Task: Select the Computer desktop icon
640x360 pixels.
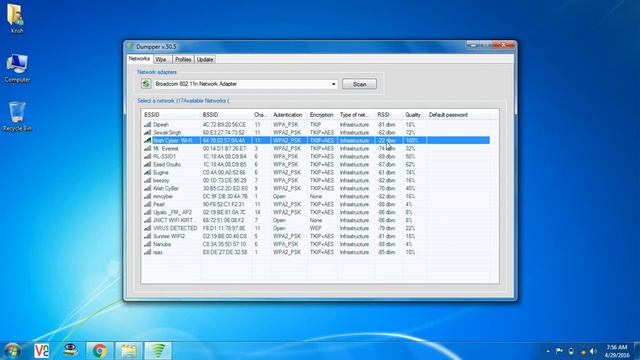Action: 17,68
